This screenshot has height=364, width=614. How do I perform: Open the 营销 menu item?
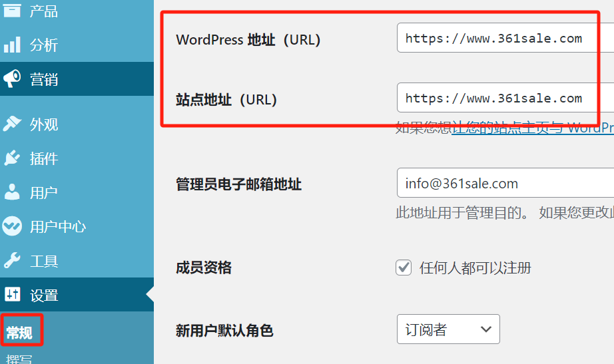tap(77, 79)
